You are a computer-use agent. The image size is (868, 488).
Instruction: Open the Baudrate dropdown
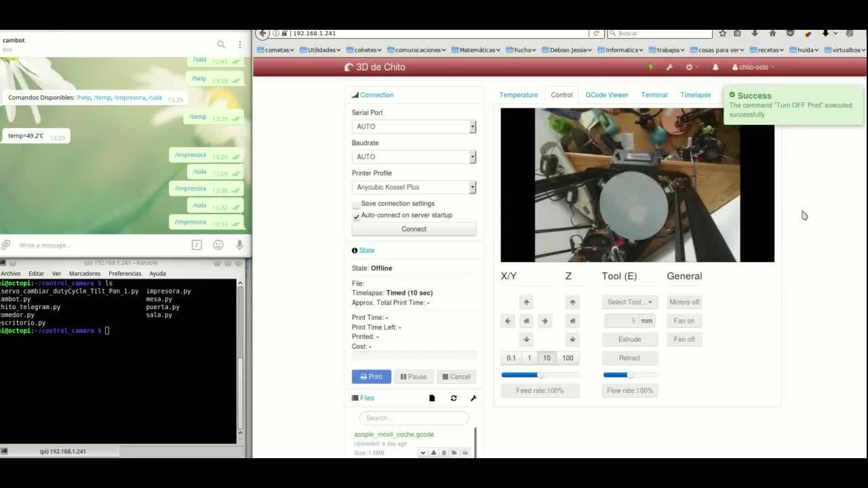point(414,157)
